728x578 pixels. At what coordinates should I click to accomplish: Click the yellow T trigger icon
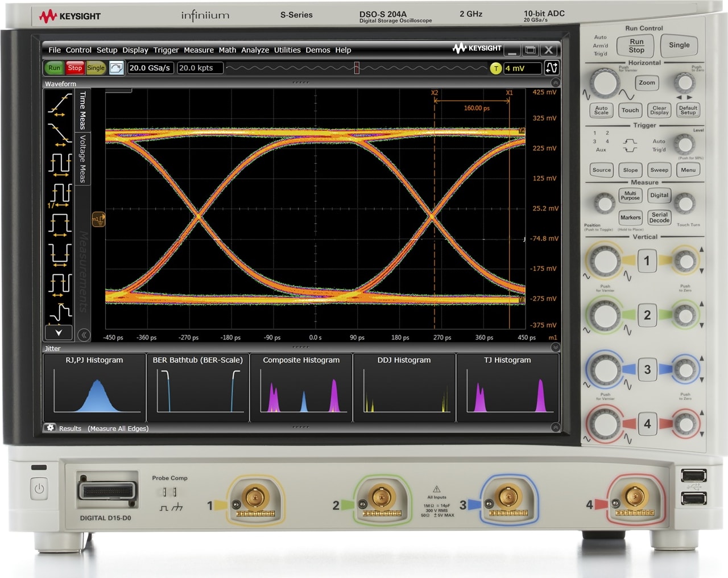click(496, 68)
